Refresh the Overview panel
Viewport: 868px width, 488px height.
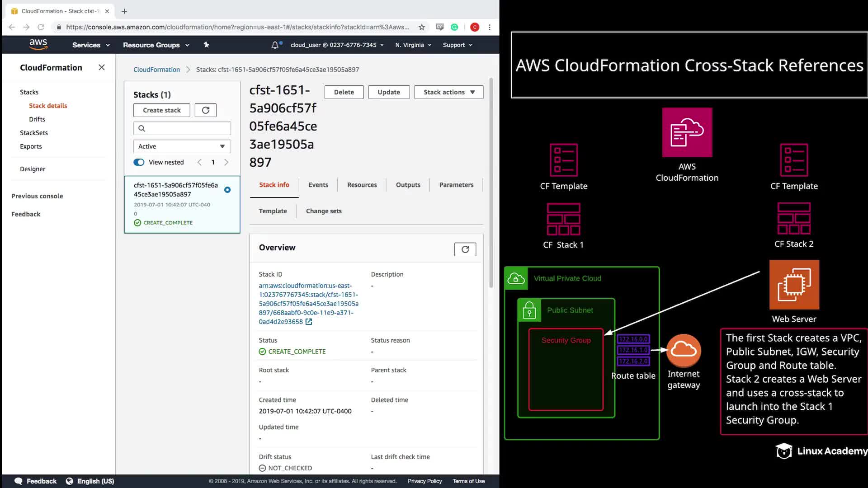click(x=465, y=249)
